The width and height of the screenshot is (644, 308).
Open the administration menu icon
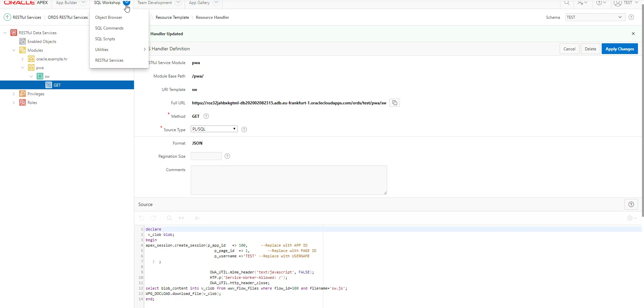click(x=582, y=3)
